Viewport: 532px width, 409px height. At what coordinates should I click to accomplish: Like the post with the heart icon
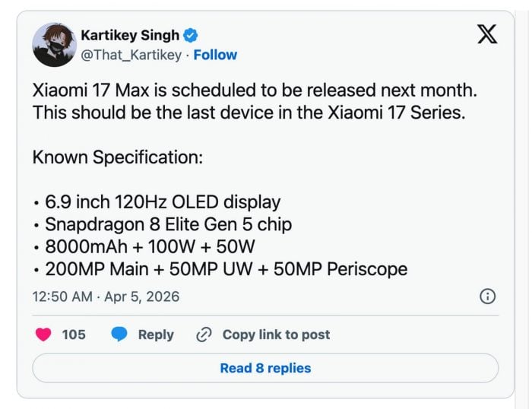click(43, 334)
